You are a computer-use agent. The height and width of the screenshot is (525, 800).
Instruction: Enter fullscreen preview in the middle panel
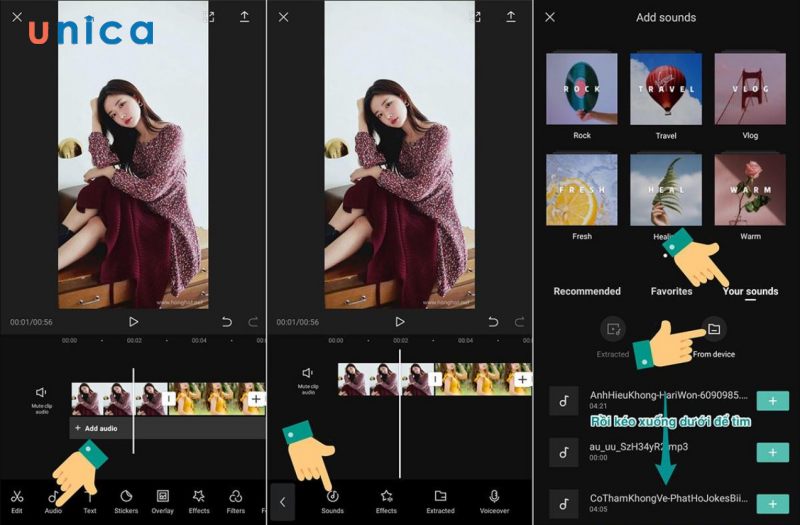pos(476,17)
